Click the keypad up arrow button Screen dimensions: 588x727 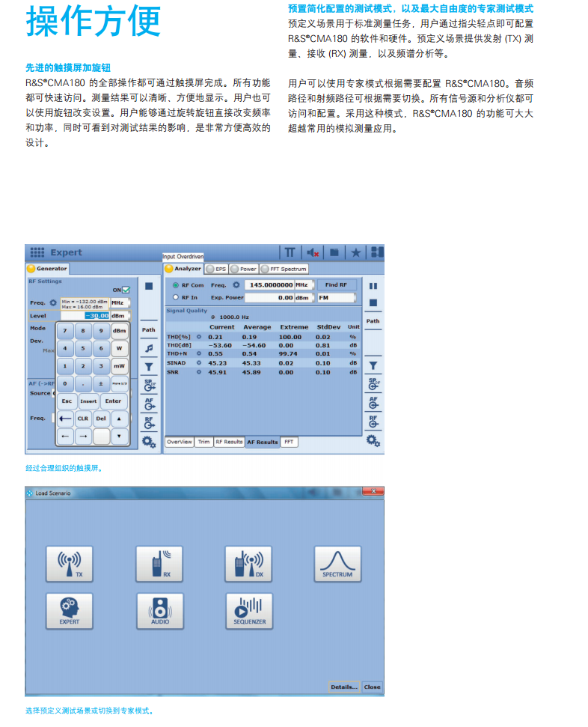pos(119,419)
